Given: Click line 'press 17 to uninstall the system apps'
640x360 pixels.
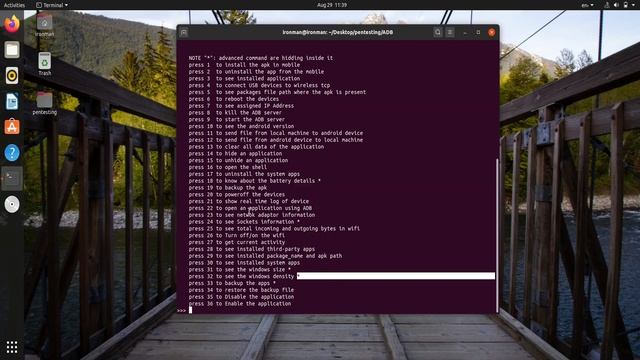Looking at the screenshot, I should [x=244, y=174].
